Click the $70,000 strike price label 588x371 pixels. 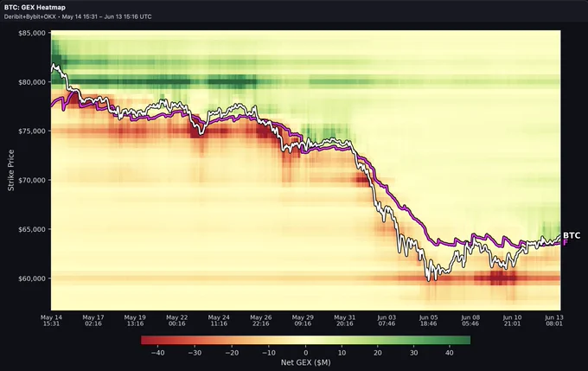[x=32, y=180]
